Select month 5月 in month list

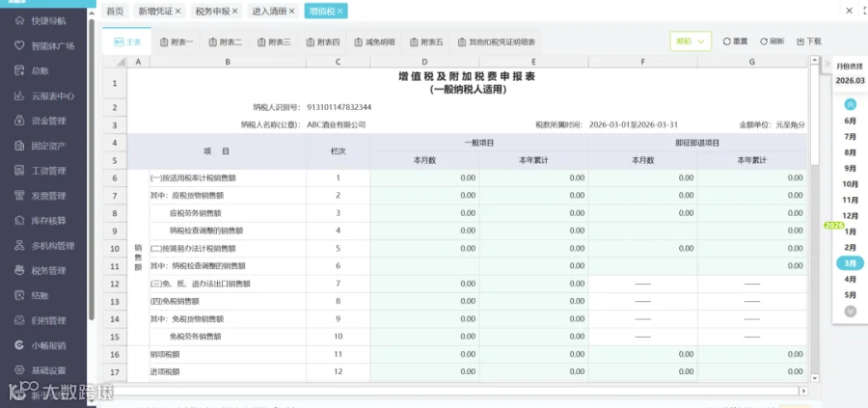click(x=851, y=295)
